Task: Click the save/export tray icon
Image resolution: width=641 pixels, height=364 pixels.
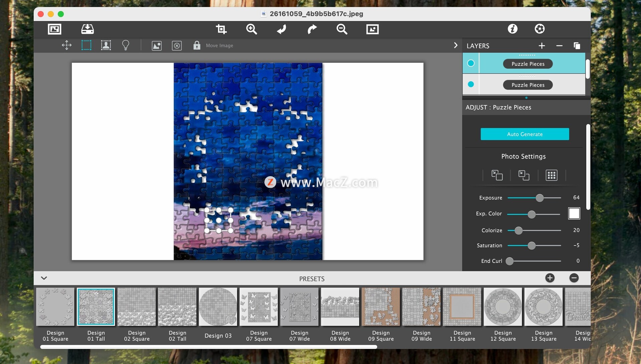Action: (x=87, y=29)
